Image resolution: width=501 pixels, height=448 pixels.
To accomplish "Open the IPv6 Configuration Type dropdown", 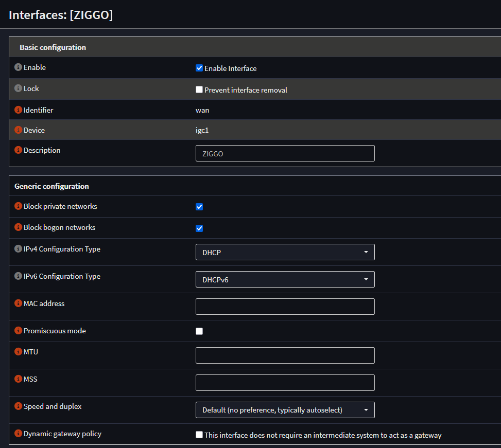I will (x=285, y=279).
